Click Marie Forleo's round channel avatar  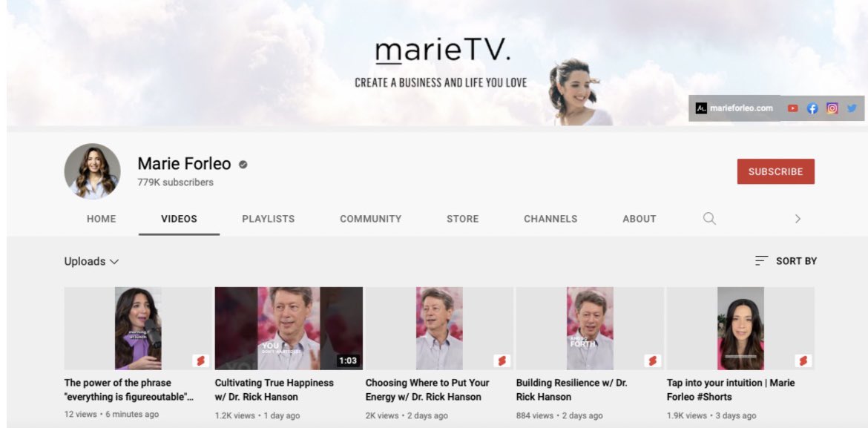[x=93, y=171]
